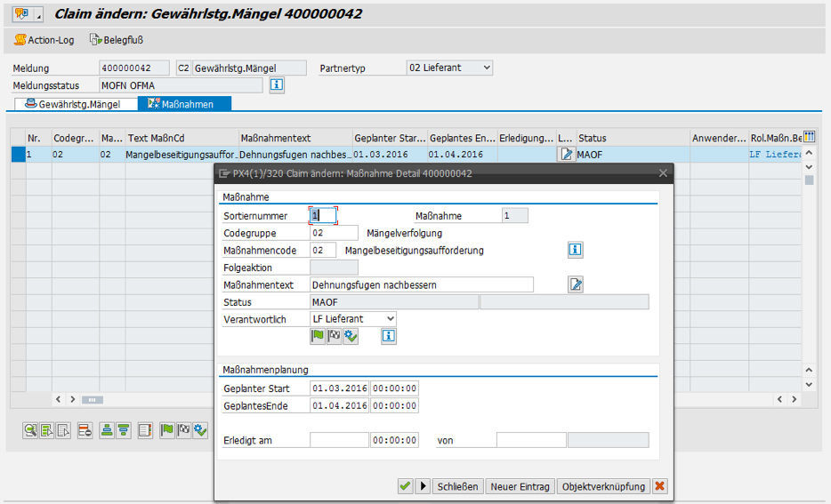
Task: Open Action-Log from the toolbar
Action: point(46,40)
